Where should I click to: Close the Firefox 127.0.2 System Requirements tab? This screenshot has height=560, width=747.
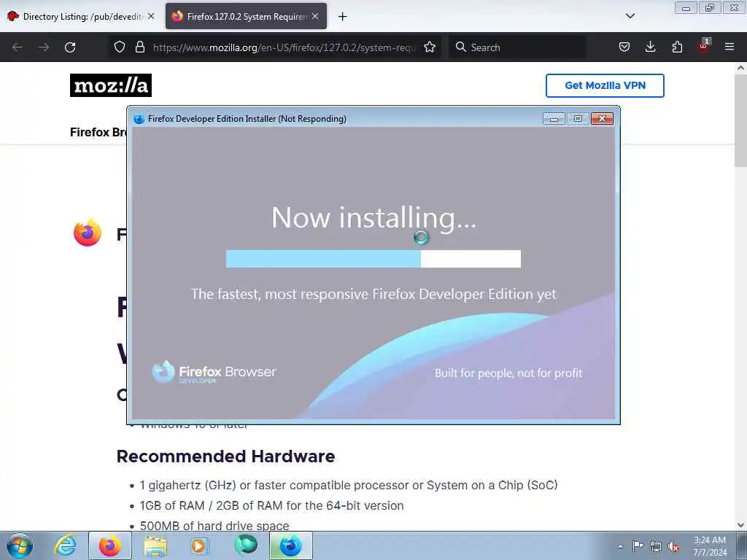point(315,16)
